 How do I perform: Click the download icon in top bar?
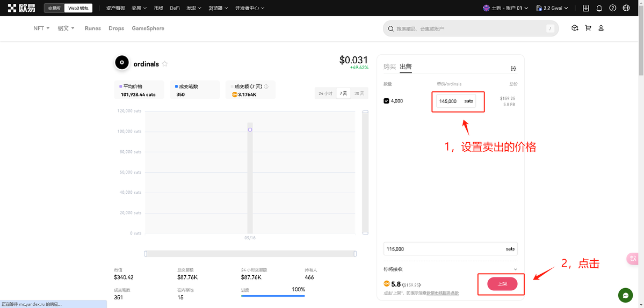585,8
